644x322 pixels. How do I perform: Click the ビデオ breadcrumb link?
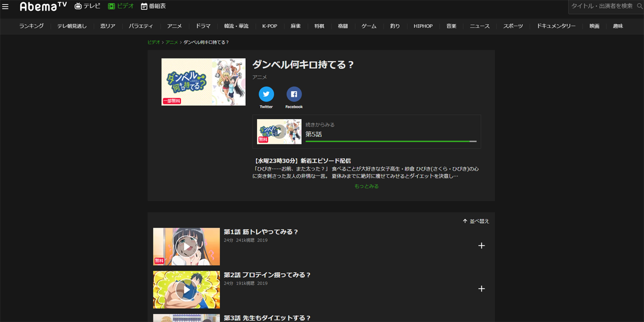coord(153,42)
